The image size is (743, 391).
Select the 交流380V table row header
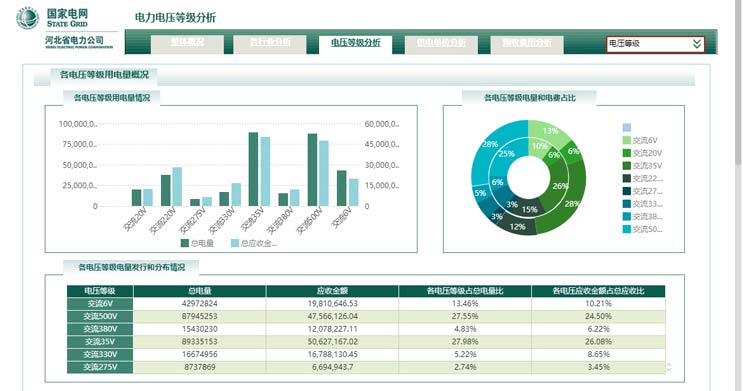[x=100, y=329]
